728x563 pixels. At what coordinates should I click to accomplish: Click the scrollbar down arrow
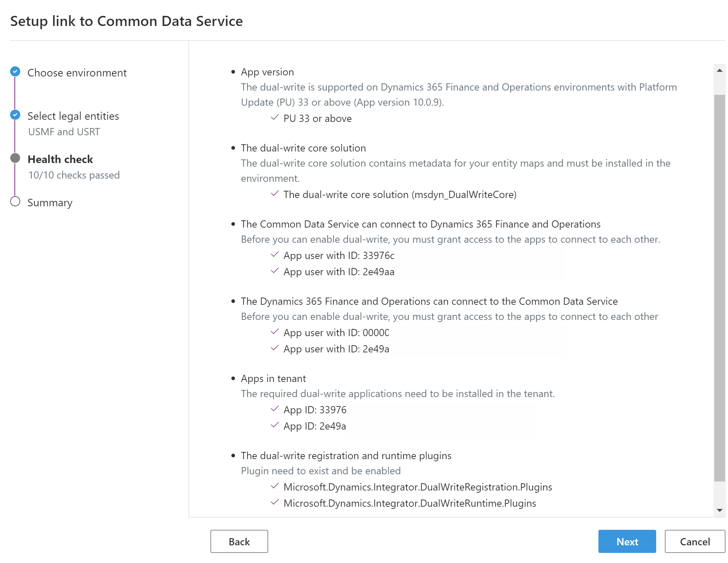coord(719,510)
